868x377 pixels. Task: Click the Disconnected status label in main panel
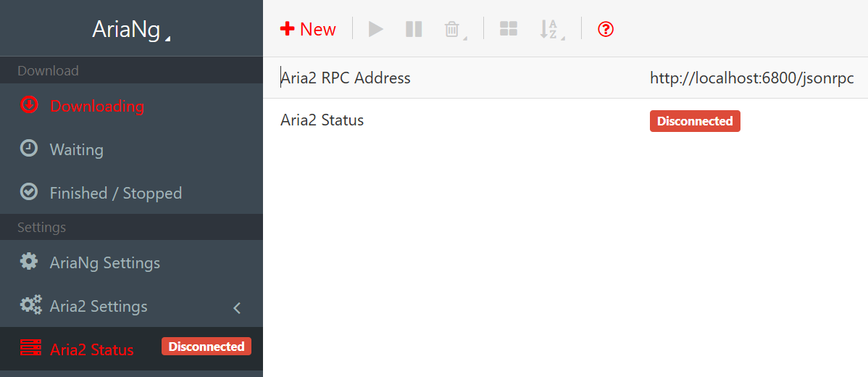point(695,121)
